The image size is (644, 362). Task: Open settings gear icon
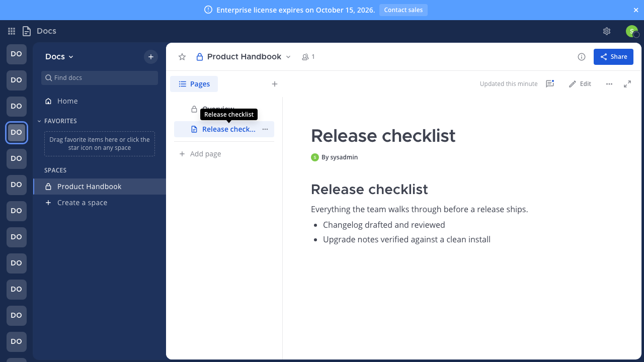(x=607, y=31)
